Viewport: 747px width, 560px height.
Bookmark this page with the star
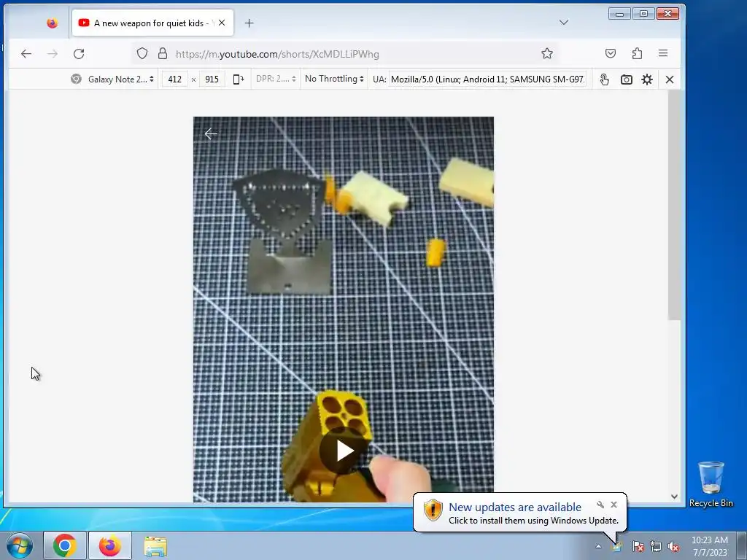point(547,53)
